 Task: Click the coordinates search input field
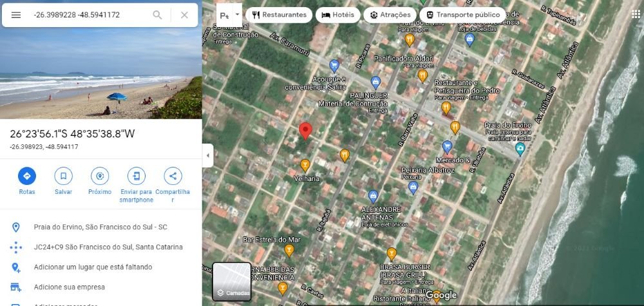point(90,15)
